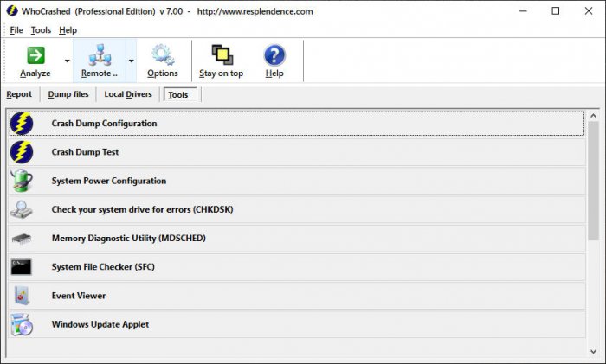Click the System File Checker console icon

(x=22, y=267)
